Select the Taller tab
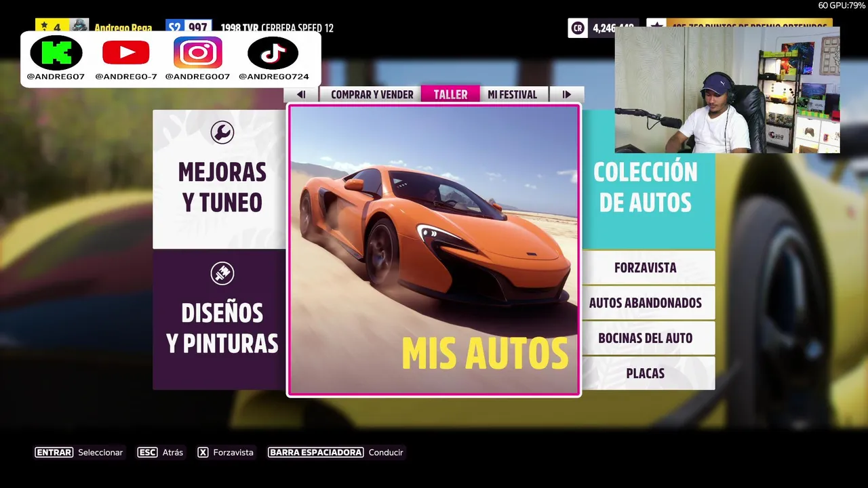 coord(450,94)
